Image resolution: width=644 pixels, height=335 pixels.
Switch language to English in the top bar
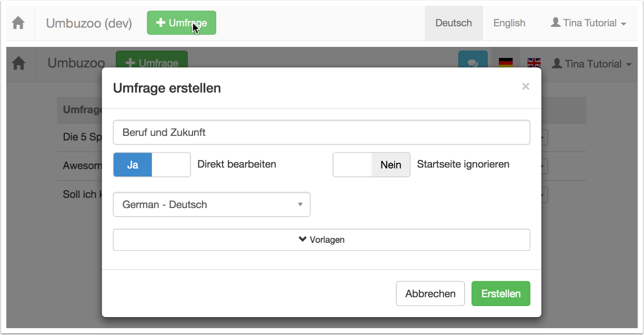509,23
